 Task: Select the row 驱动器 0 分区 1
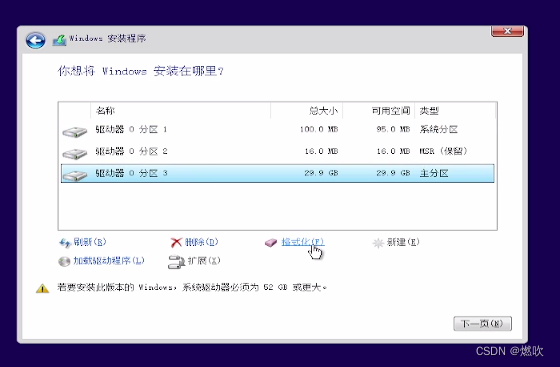[x=278, y=130]
